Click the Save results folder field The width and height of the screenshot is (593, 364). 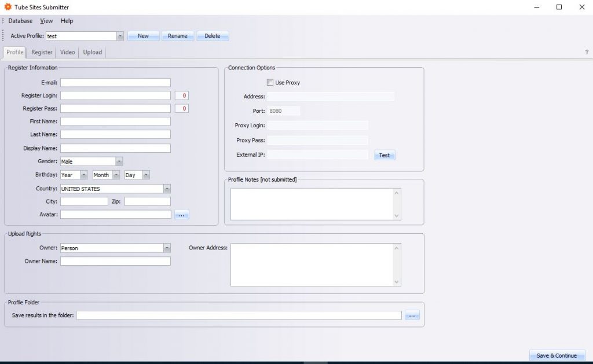[x=239, y=315]
